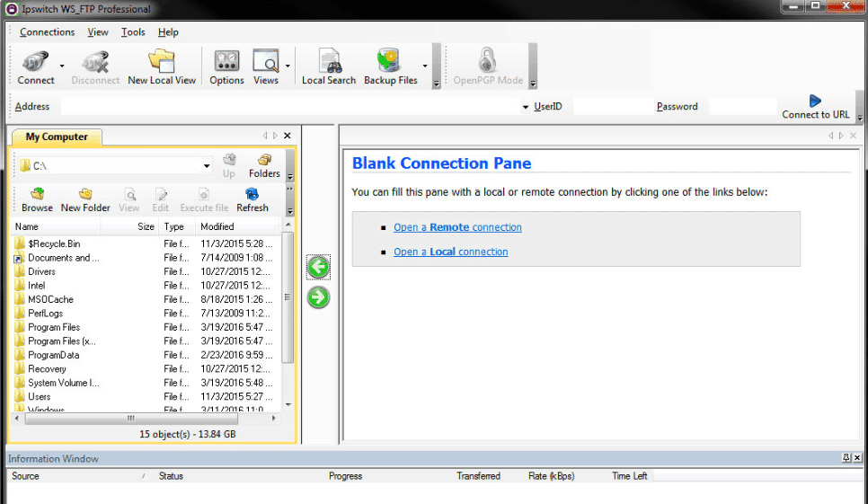Pin the Information Window

(846, 457)
